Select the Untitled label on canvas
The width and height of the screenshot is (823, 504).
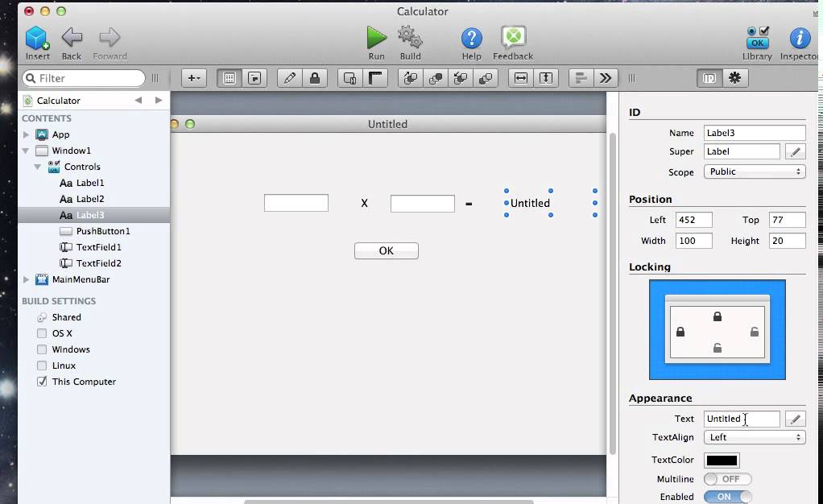click(x=530, y=203)
